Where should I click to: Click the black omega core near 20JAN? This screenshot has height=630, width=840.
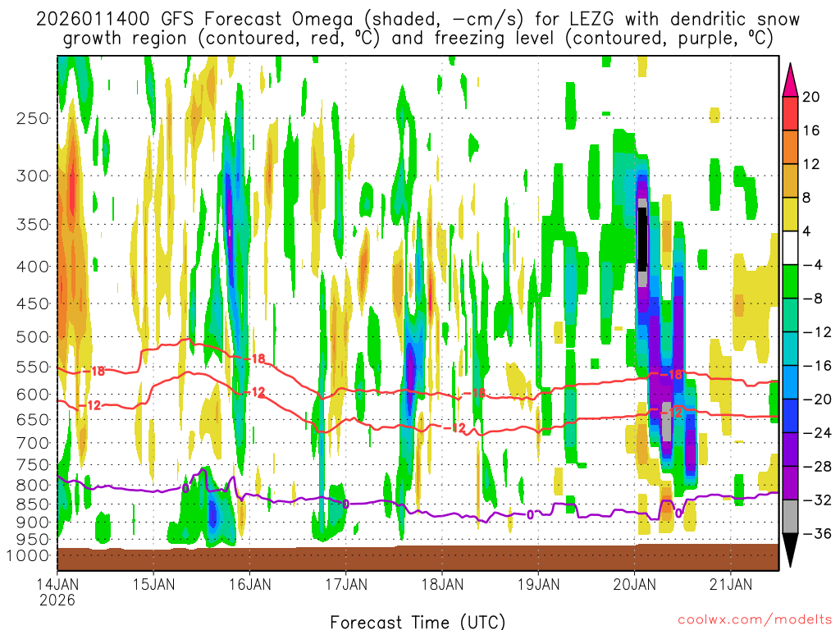point(642,238)
